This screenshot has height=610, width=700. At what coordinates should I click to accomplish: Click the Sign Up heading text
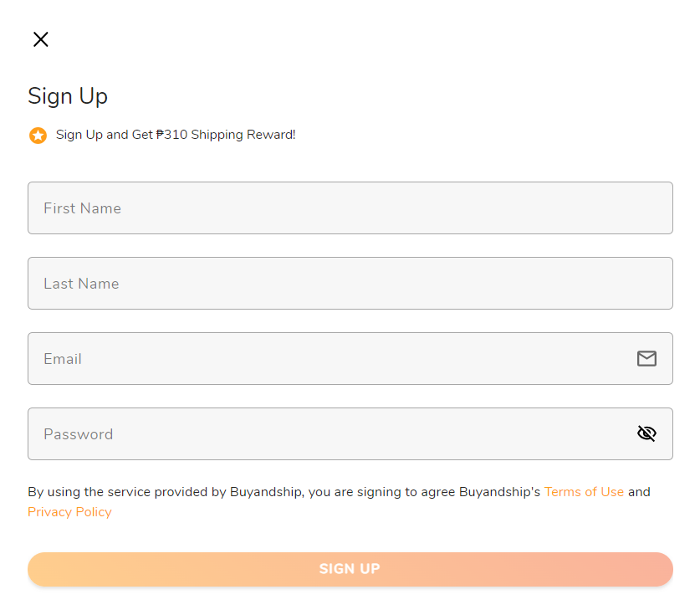68,96
